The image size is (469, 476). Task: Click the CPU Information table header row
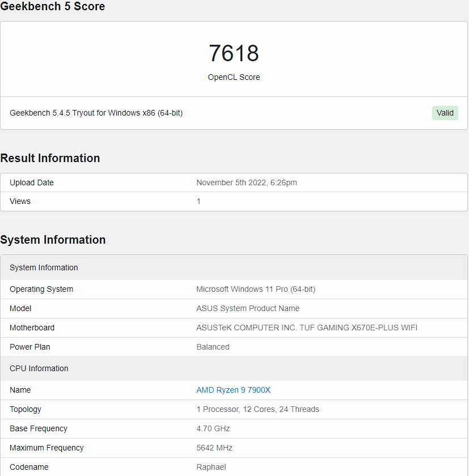click(234, 368)
